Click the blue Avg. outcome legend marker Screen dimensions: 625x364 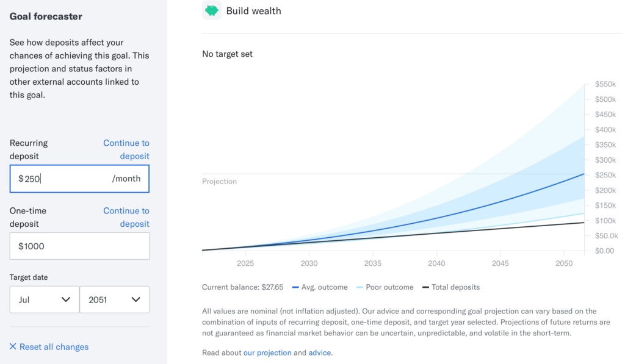(x=295, y=287)
